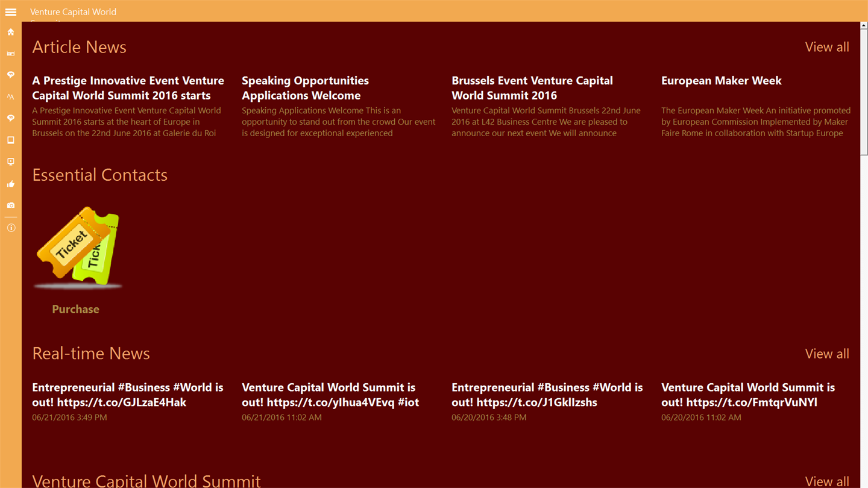Viewport: 868px width, 488px height.
Task: Click the timestamp '06/21/2016 11:02 AM'
Action: (x=281, y=417)
